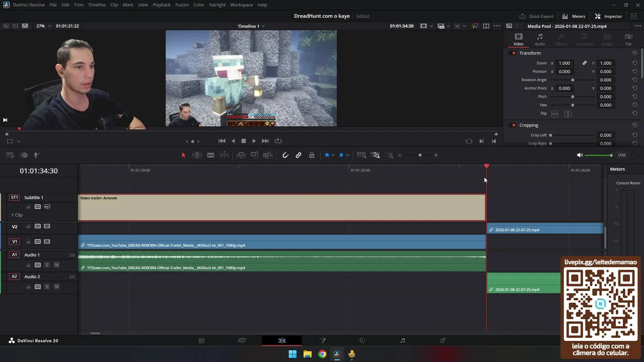This screenshot has height=362, width=644.
Task: Adjust the Rotation Angle slider
Action: (573, 80)
